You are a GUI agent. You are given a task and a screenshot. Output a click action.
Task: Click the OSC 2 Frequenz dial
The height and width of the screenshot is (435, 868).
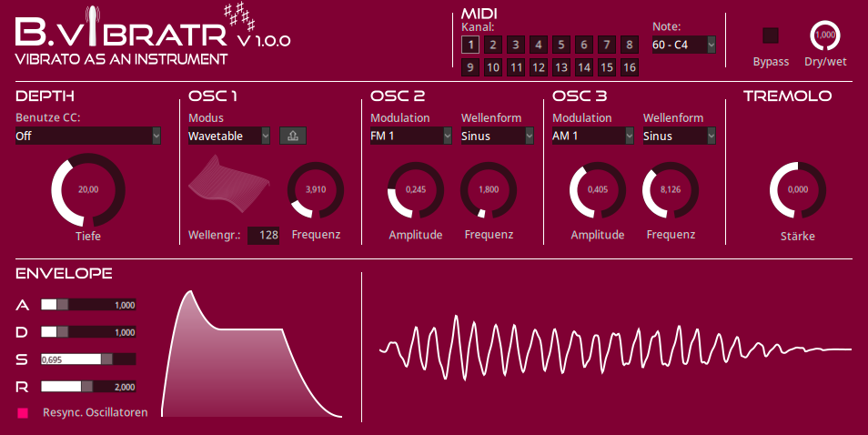489,190
